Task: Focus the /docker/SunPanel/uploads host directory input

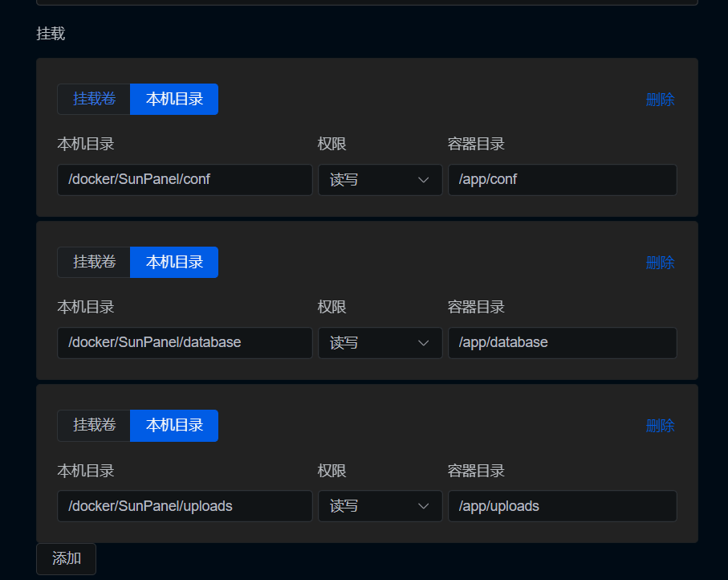Action: tap(185, 506)
